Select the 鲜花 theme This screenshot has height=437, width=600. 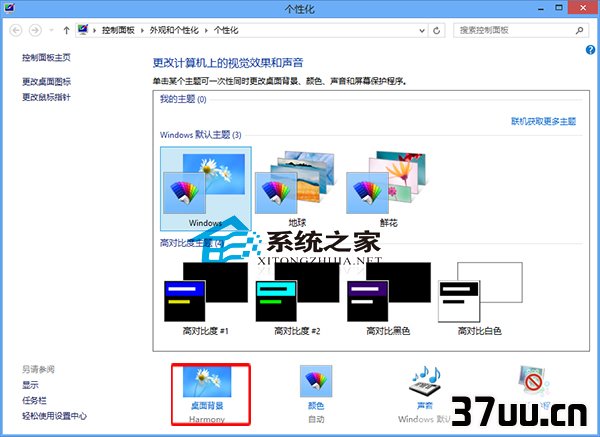click(x=388, y=189)
